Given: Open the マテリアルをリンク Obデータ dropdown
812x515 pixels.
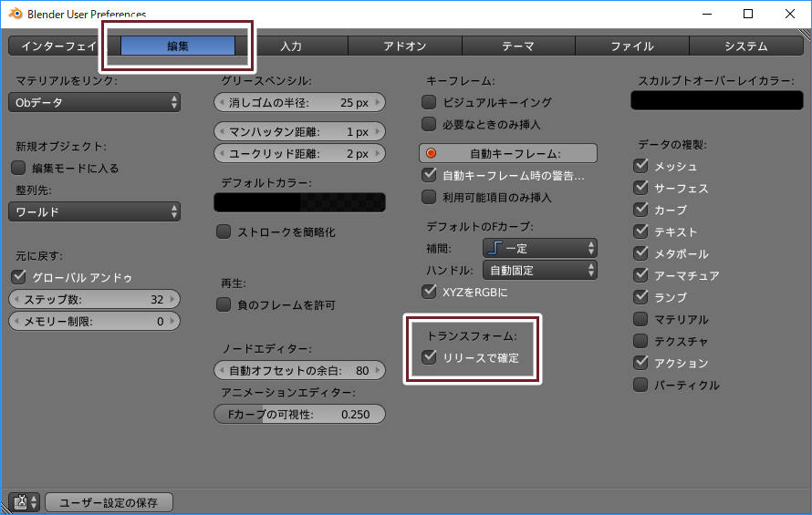Looking at the screenshot, I should point(94,102).
